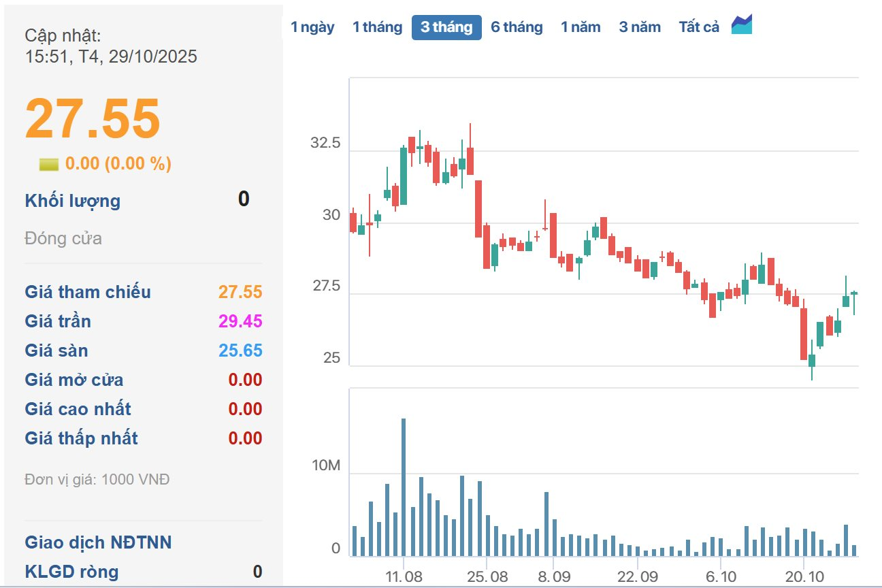Select the 1 tháng range tab
Screen dimensions: 882x588
(x=377, y=27)
